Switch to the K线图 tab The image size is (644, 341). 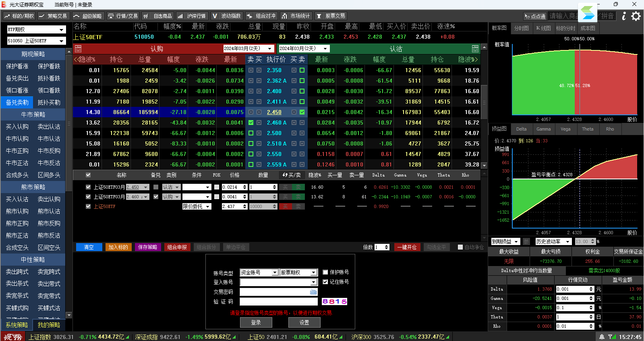[x=543, y=28]
